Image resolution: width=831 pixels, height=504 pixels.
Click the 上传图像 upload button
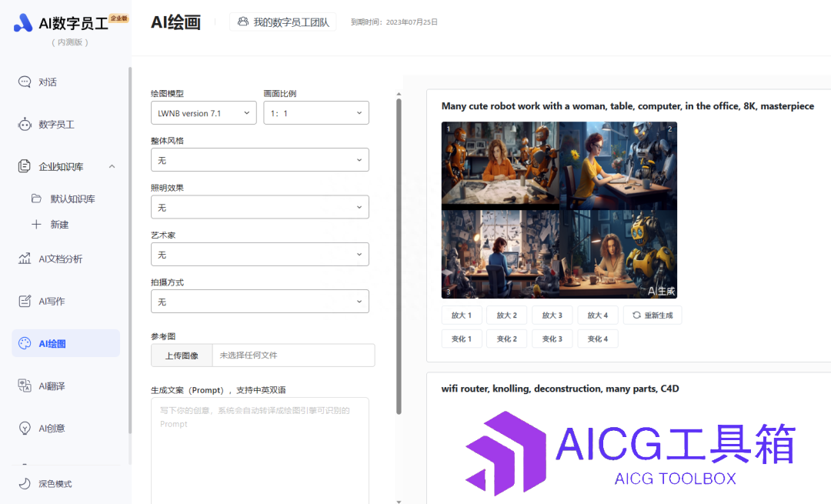pyautogui.click(x=182, y=355)
